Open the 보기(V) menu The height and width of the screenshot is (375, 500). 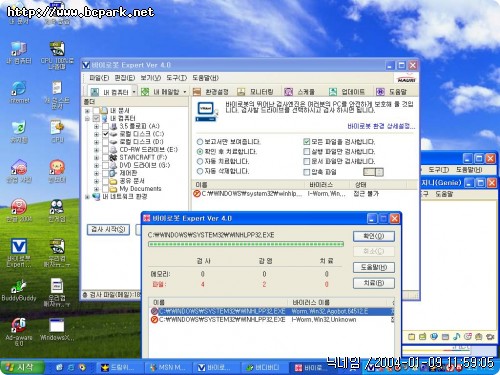click(x=150, y=78)
